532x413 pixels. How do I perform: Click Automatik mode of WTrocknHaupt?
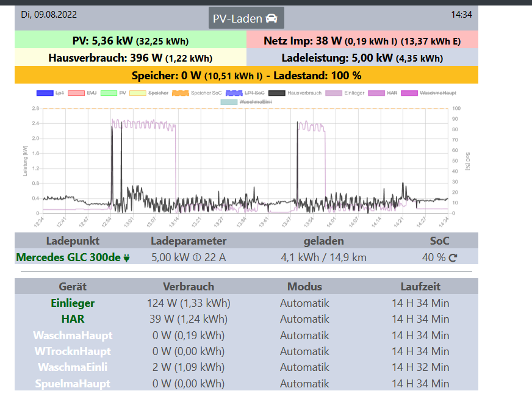coord(304,351)
